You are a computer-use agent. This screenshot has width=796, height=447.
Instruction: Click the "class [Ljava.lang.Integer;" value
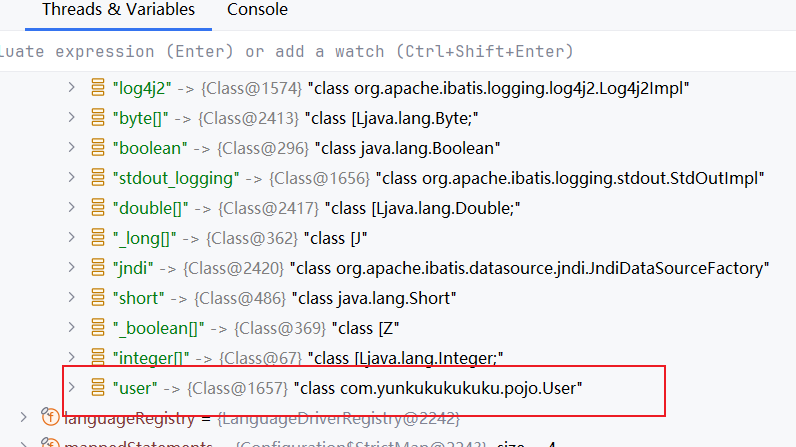pyautogui.click(x=406, y=358)
